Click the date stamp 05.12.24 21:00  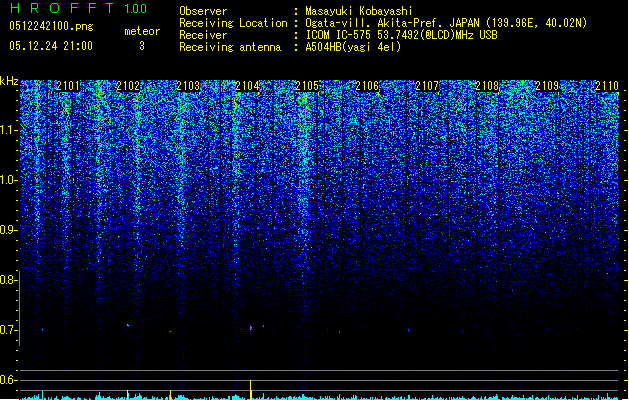pyautogui.click(x=51, y=46)
